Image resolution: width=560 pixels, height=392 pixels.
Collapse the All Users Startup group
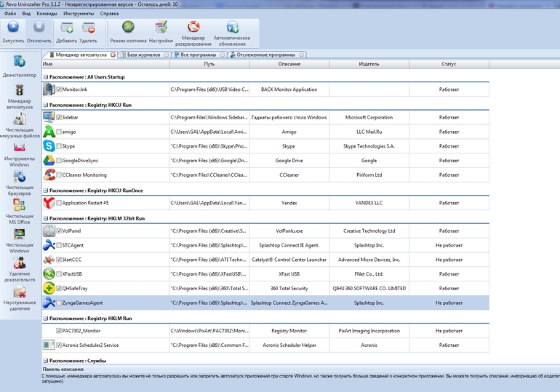coord(45,77)
